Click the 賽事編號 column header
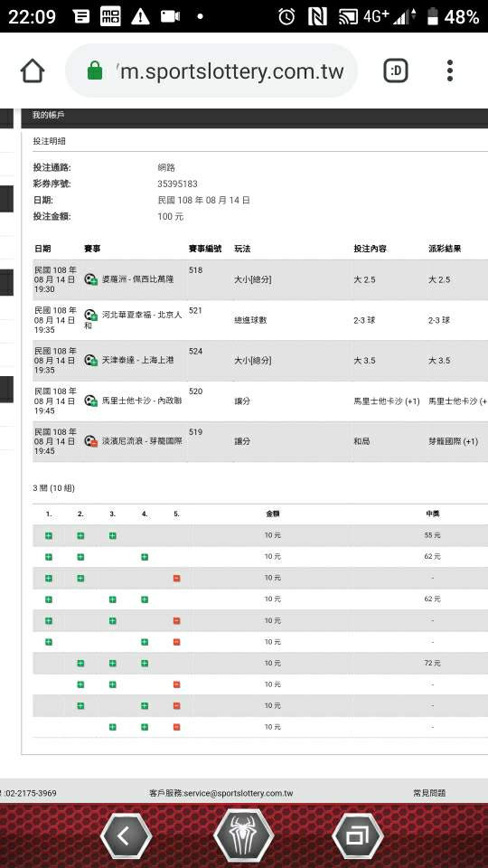 (x=205, y=250)
